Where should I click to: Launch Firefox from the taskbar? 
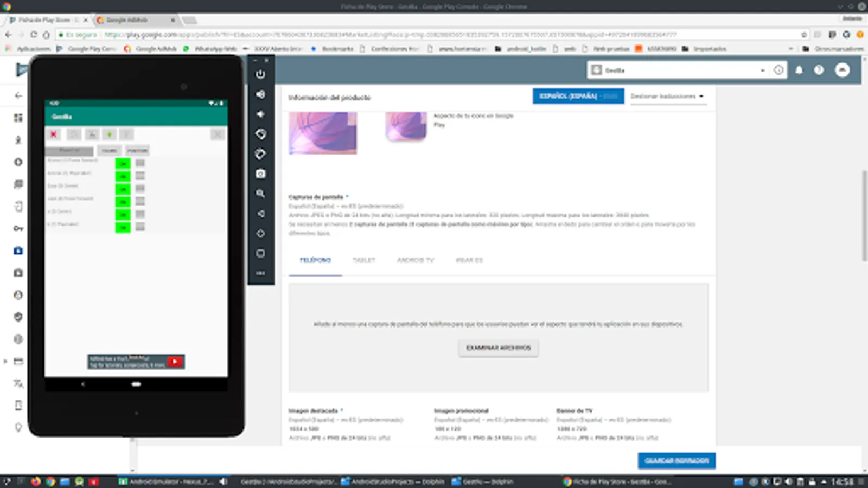coord(36,481)
